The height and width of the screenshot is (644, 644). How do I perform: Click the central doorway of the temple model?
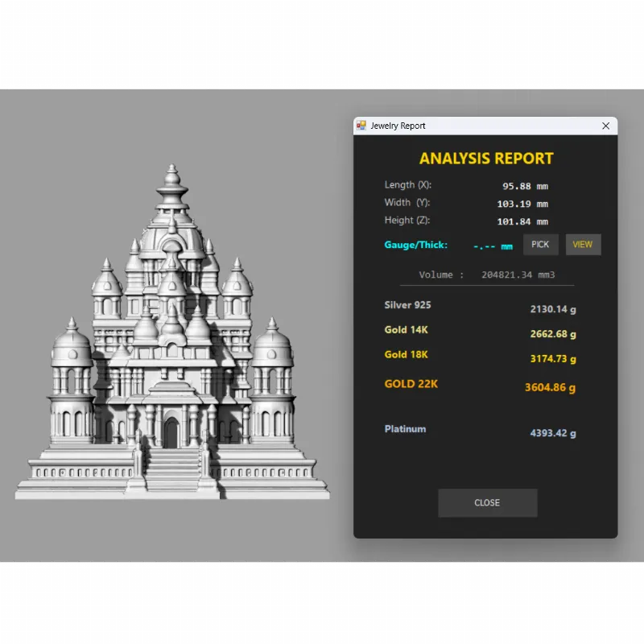pos(171,434)
